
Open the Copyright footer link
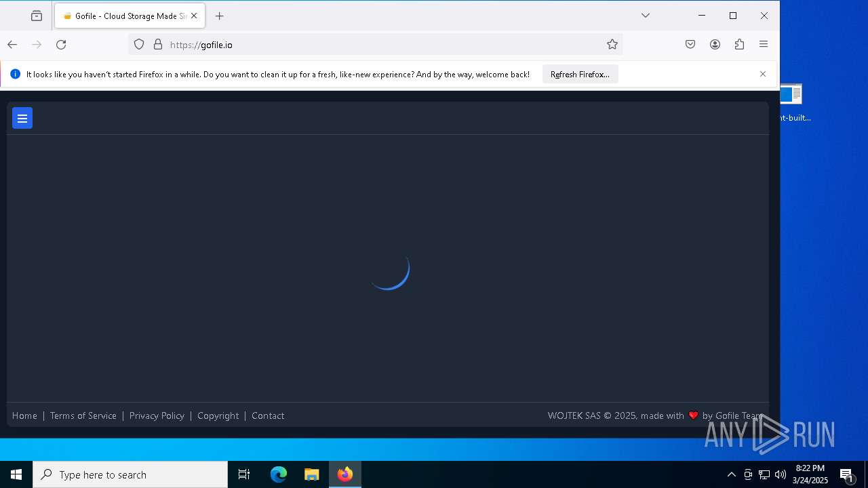pyautogui.click(x=218, y=415)
